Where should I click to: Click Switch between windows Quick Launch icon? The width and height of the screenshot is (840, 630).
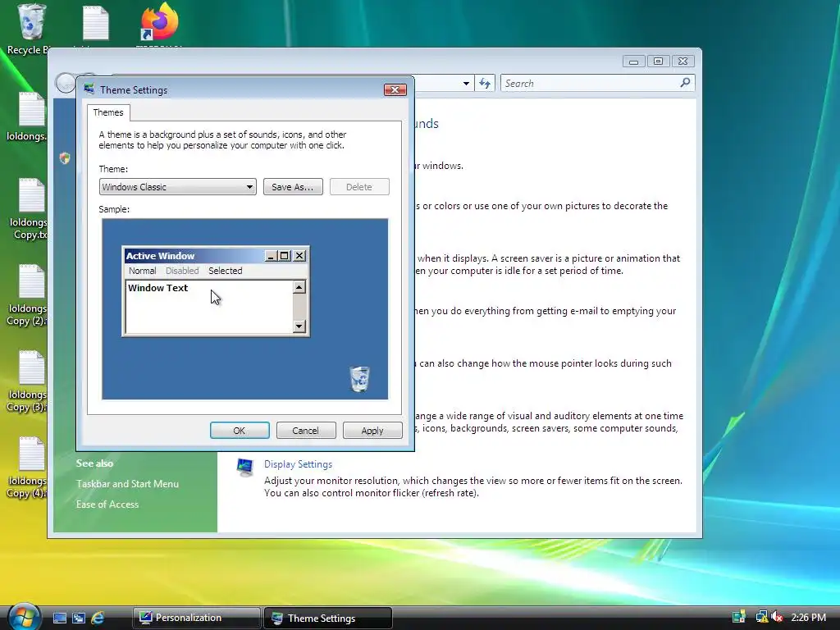[79, 618]
